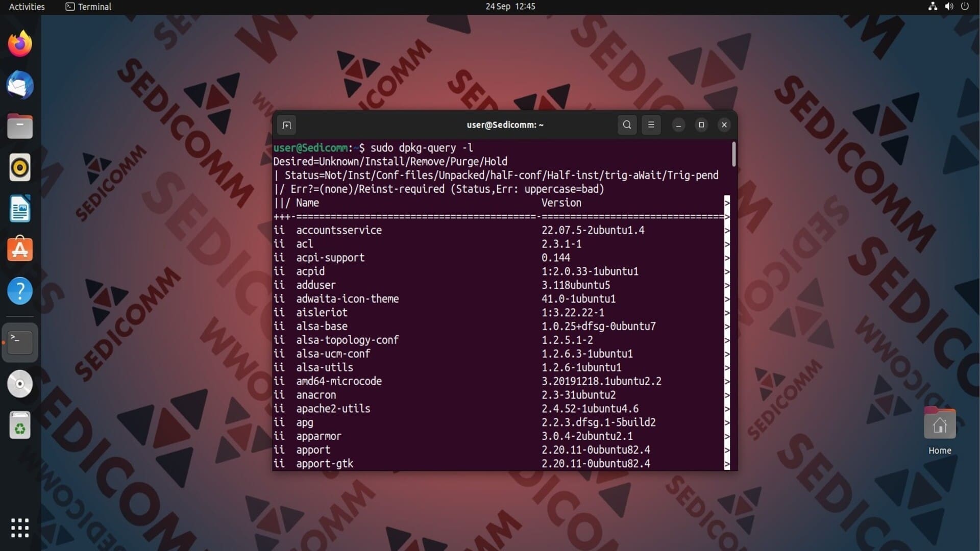Click the terminal search icon
Viewport: 980px width, 551px height.
pyautogui.click(x=627, y=125)
